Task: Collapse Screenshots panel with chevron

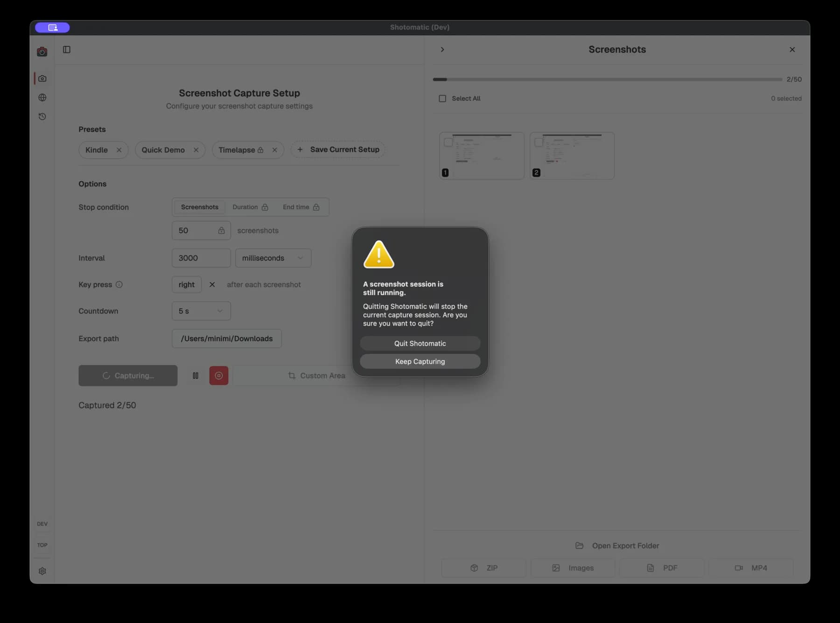Action: click(x=442, y=50)
